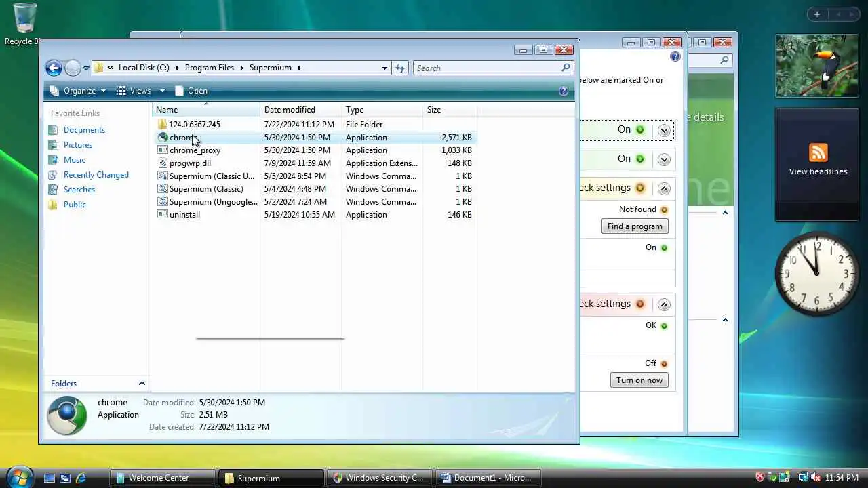The image size is (868, 488).
Task: Click the Forward navigation arrow in Explorer
Action: pos(73,68)
